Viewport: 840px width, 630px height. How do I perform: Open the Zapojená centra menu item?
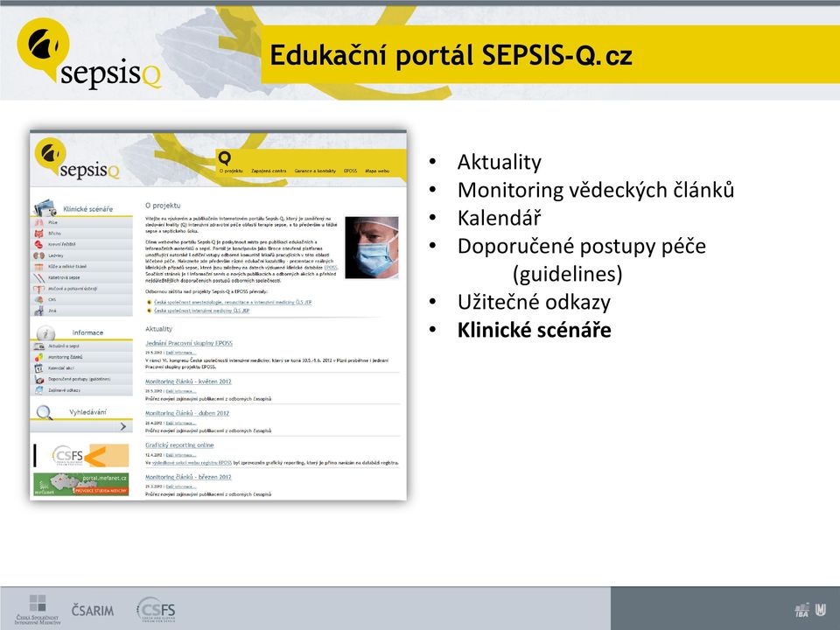(269, 171)
